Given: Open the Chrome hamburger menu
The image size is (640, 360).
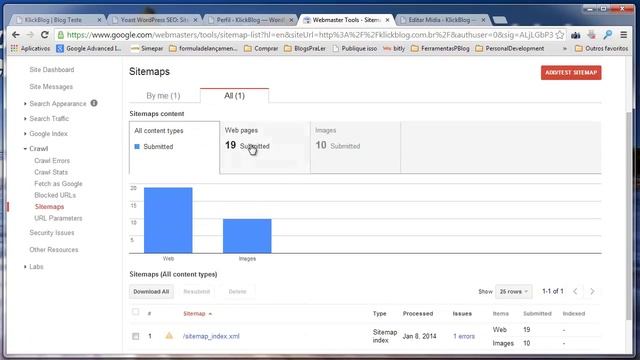Looking at the screenshot, I should (623, 35).
